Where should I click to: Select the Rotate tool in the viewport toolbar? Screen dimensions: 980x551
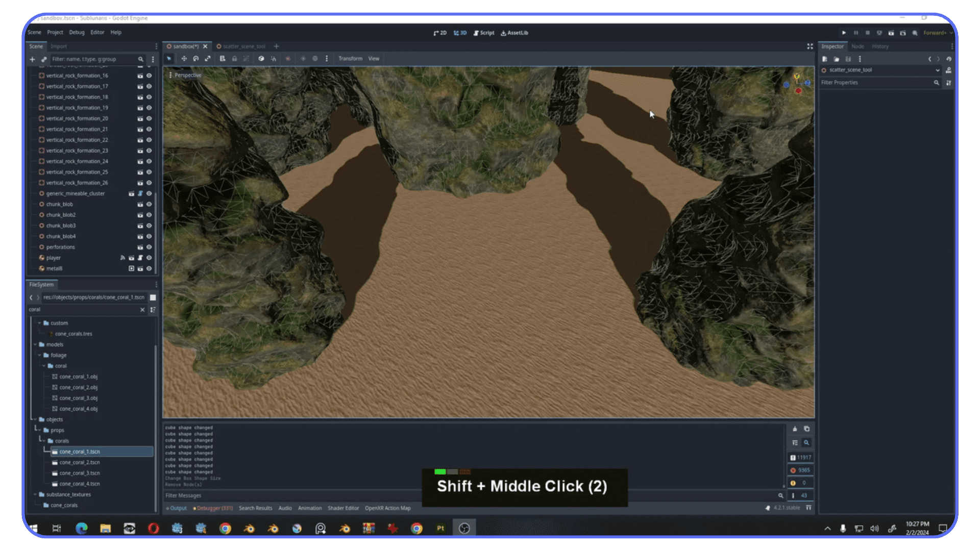coord(196,59)
